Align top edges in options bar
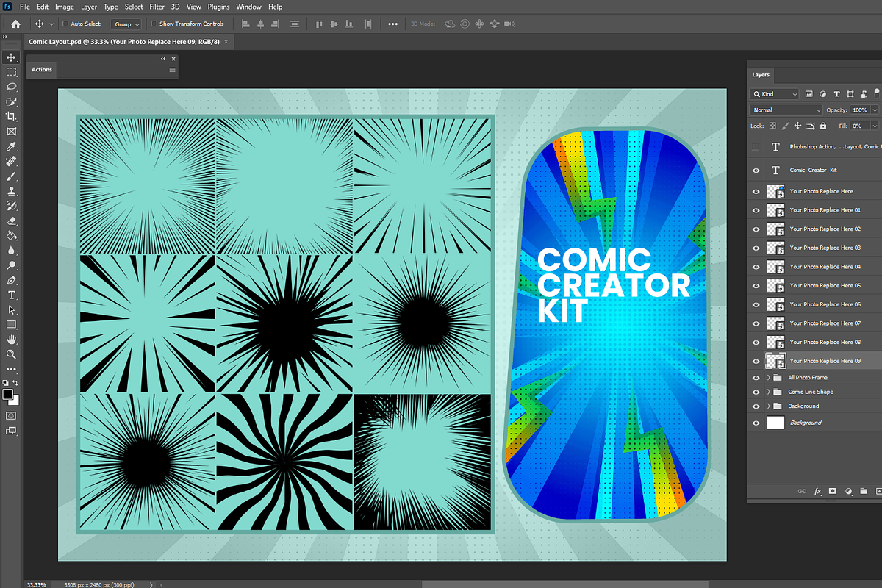 [319, 24]
